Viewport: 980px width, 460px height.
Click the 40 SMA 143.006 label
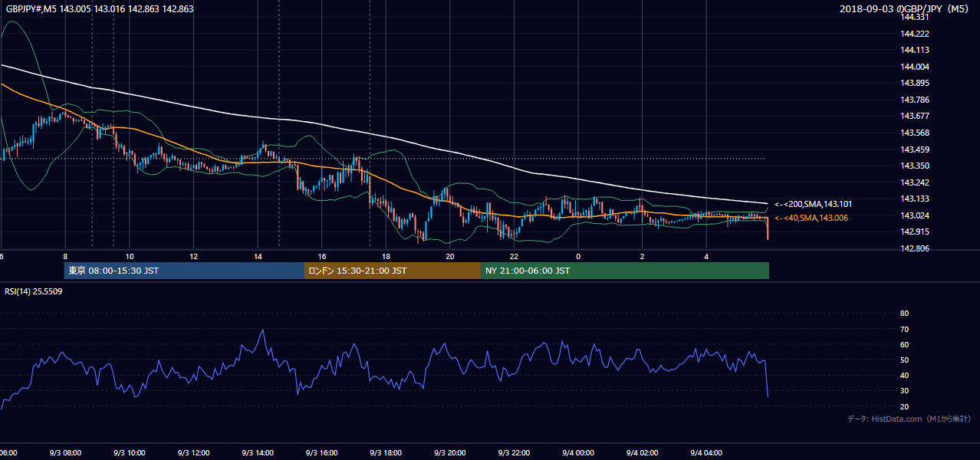point(813,219)
